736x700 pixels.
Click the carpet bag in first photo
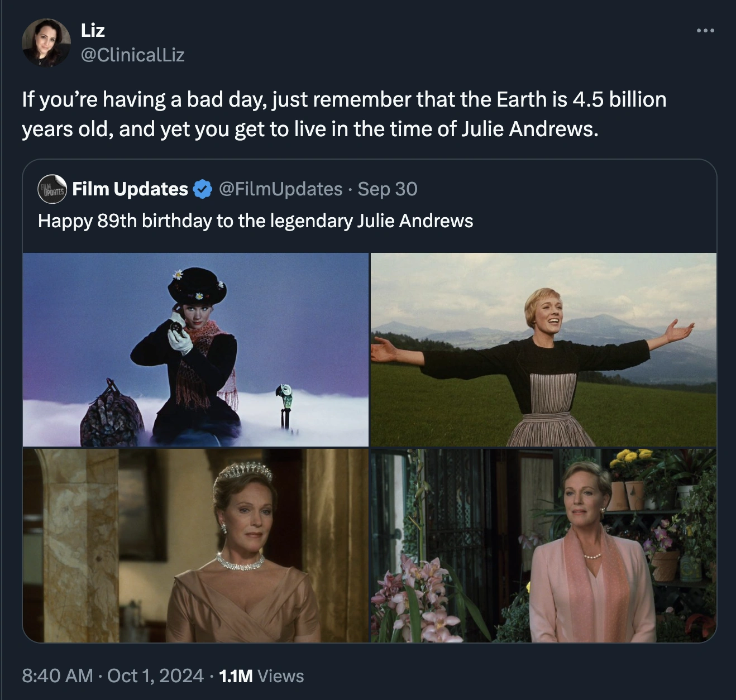pos(112,413)
